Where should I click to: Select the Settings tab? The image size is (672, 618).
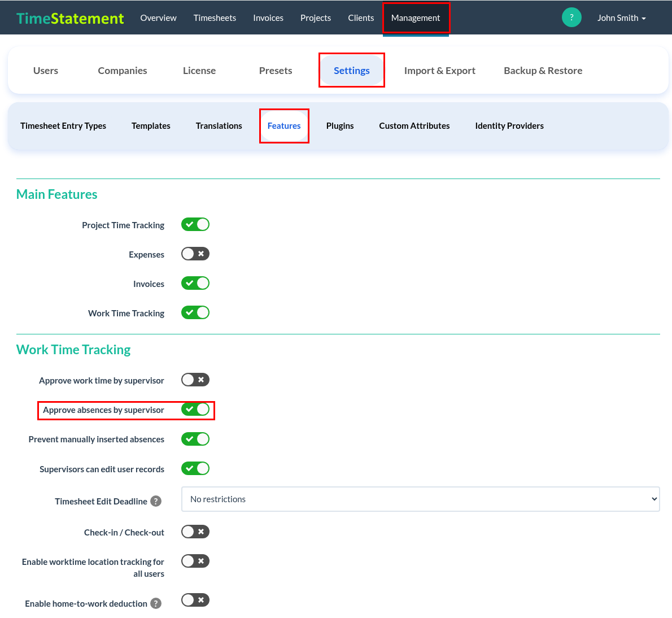[x=352, y=71]
